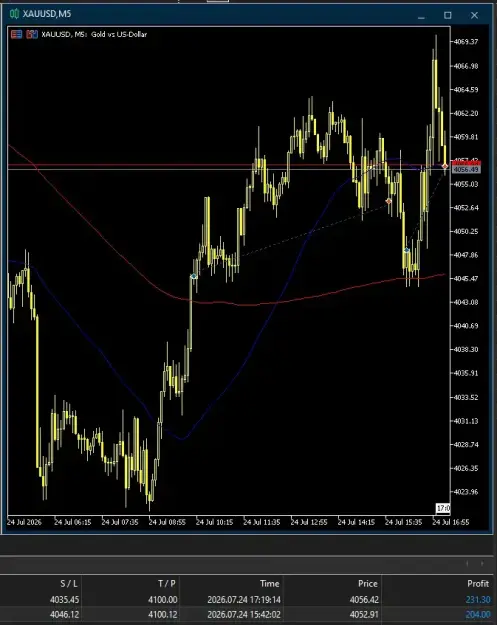
Task: Select the blue buy arrow near 4045.47
Action: [x=194, y=276]
